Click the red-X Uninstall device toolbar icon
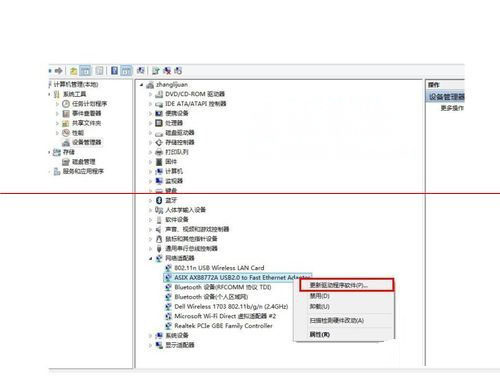This screenshot has height=386, width=500. 167,71
